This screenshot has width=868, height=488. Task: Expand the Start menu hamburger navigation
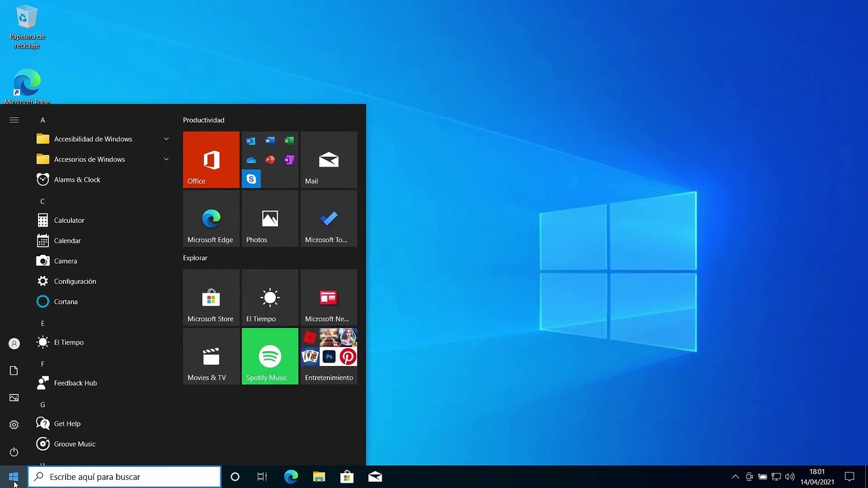tap(14, 120)
